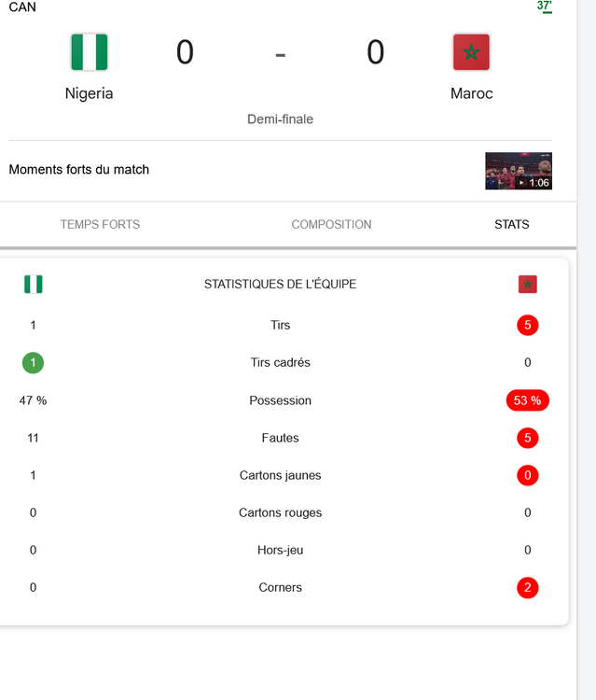Open the Moments forts du match link
This screenshot has width=596, height=700.
(x=79, y=170)
